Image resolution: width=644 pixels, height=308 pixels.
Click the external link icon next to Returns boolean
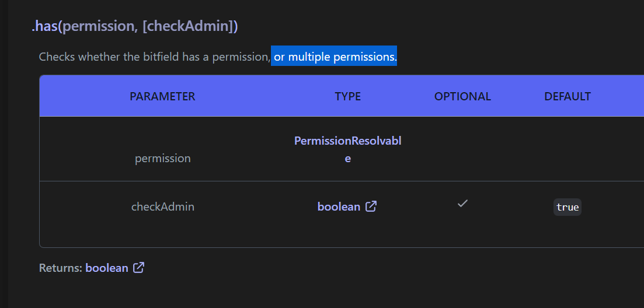139,268
